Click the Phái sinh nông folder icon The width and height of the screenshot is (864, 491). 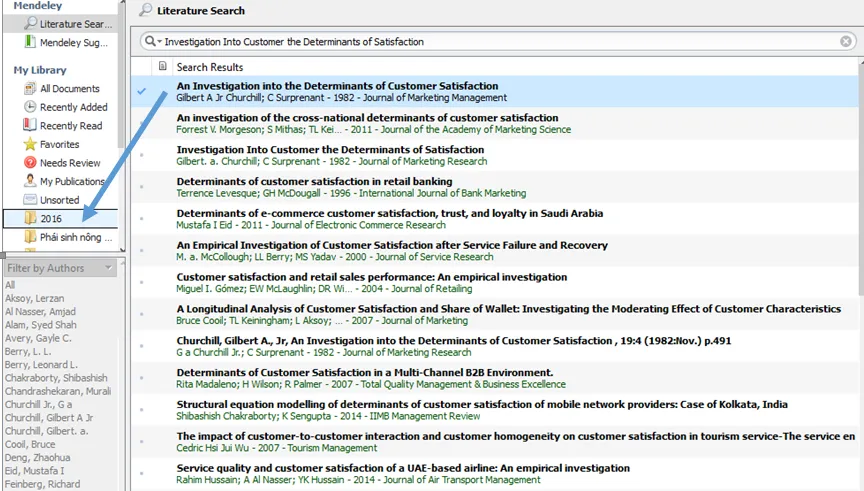click(x=30, y=237)
